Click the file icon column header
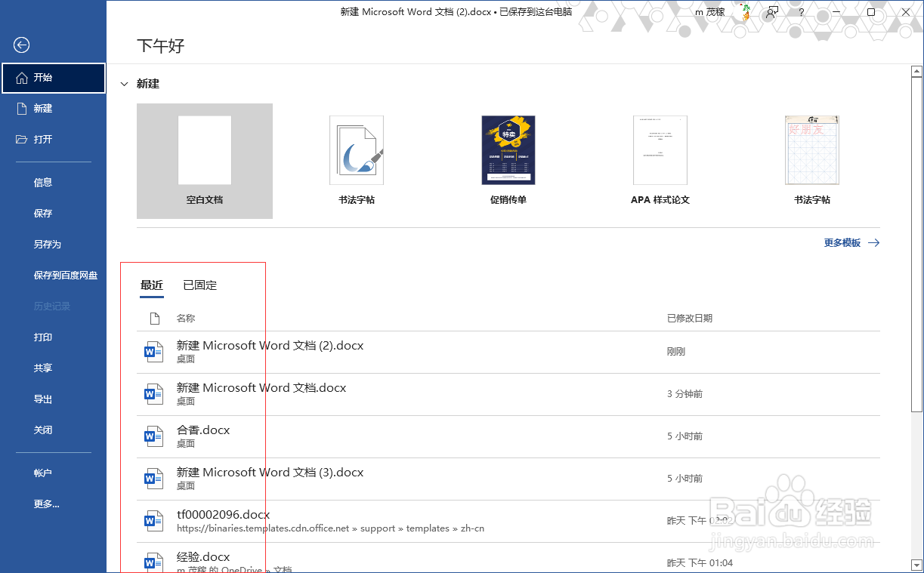This screenshot has width=924, height=573. 154,318
